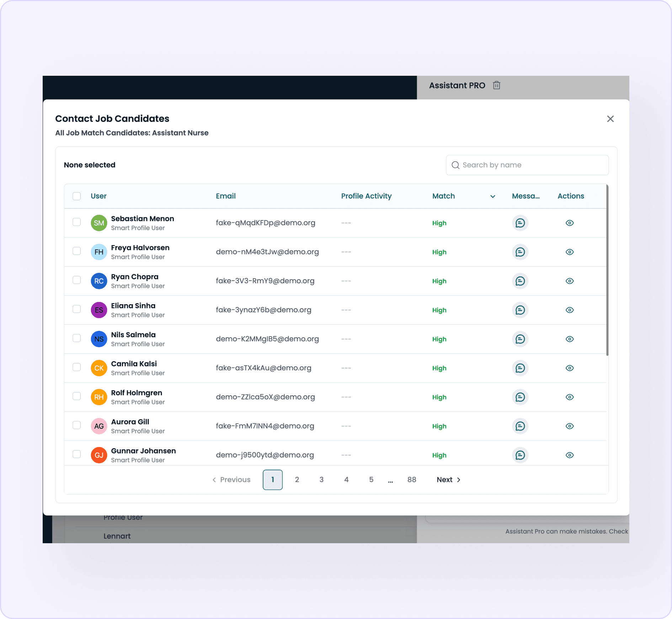Check Ryan Chopra's row checkbox
The image size is (672, 619).
(76, 280)
